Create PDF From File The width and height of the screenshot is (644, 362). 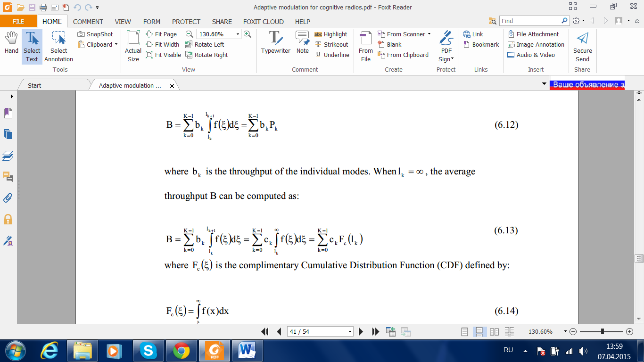click(366, 47)
